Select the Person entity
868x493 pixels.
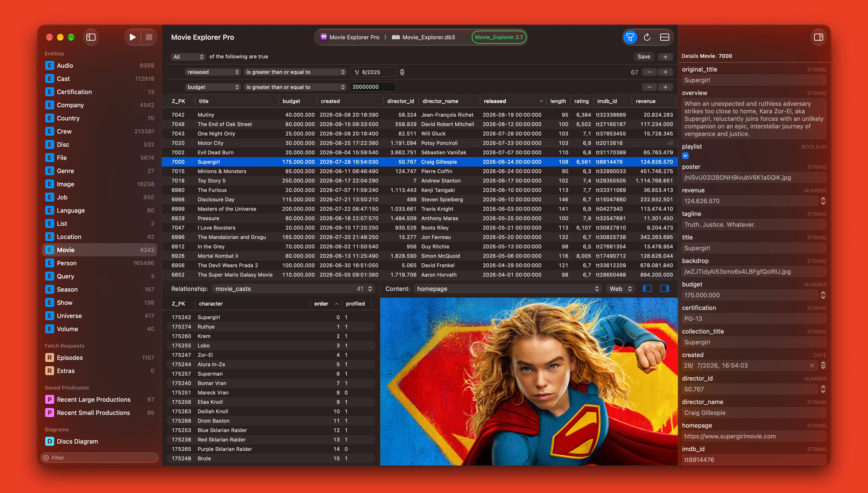pos(100,263)
